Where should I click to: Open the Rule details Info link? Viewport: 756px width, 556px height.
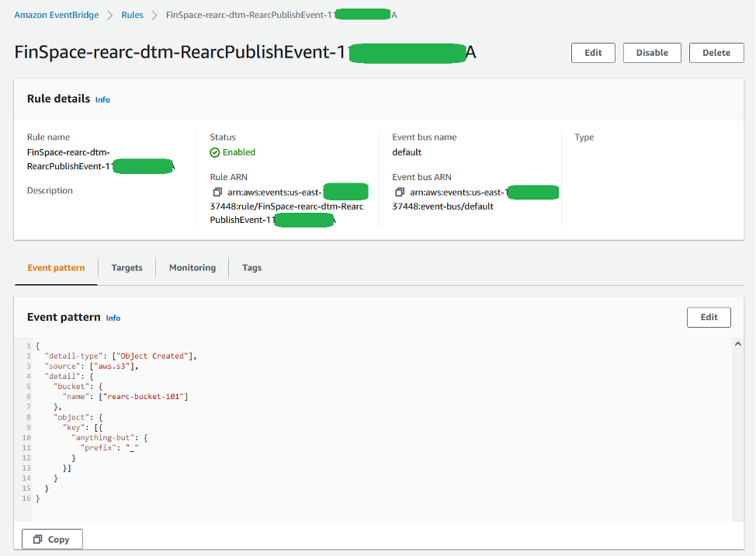pos(102,99)
